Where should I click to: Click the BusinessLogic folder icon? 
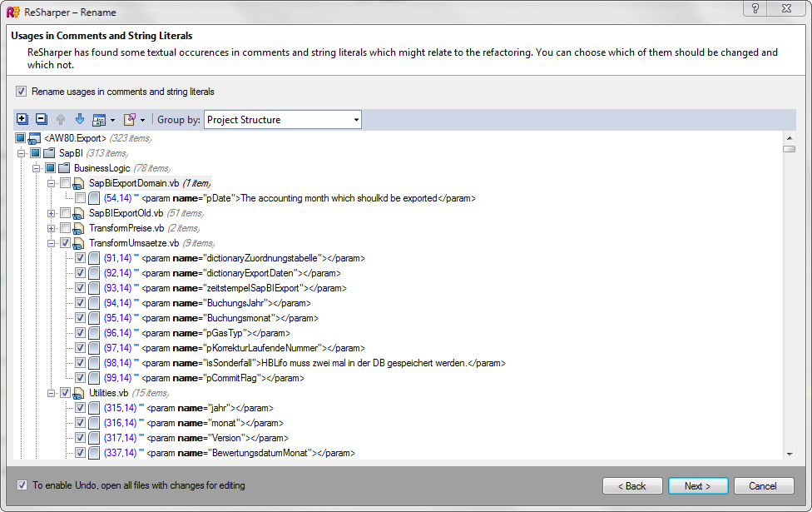click(64, 168)
